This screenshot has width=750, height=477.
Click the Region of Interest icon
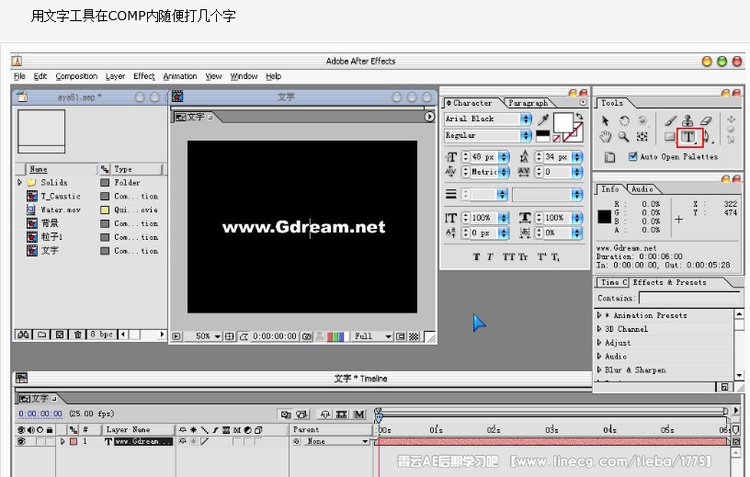(x=400, y=336)
